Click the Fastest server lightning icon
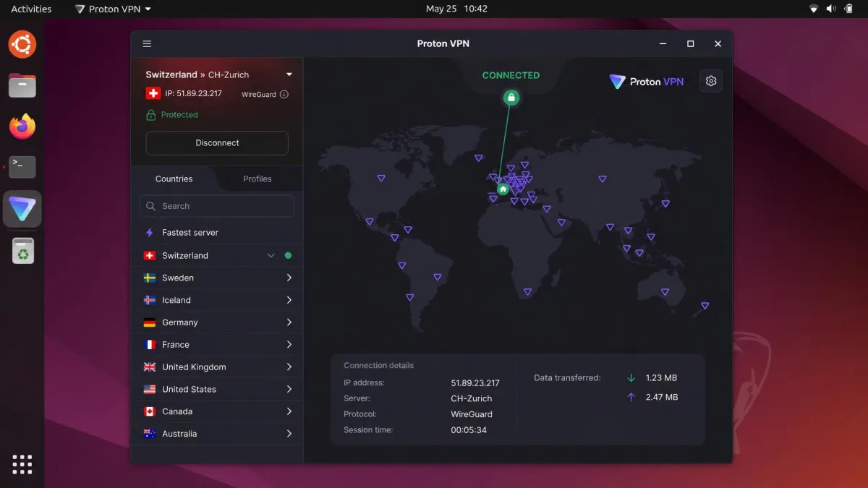 click(x=150, y=233)
